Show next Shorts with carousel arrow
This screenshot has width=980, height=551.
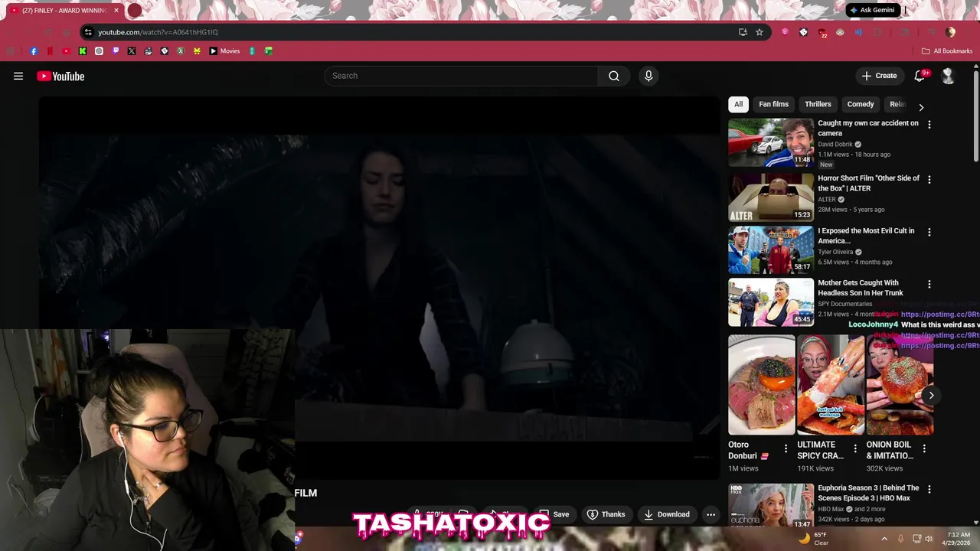[931, 395]
